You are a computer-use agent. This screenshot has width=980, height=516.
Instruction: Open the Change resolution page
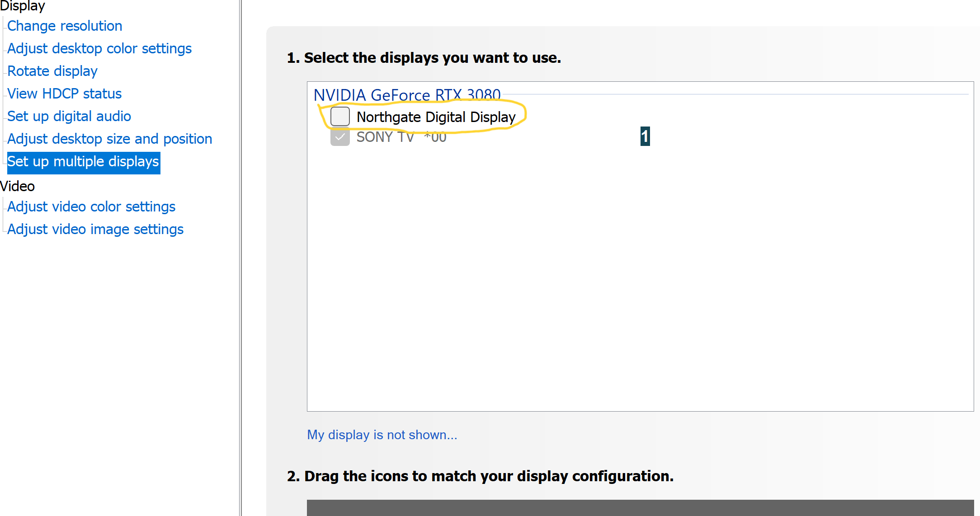coord(65,26)
